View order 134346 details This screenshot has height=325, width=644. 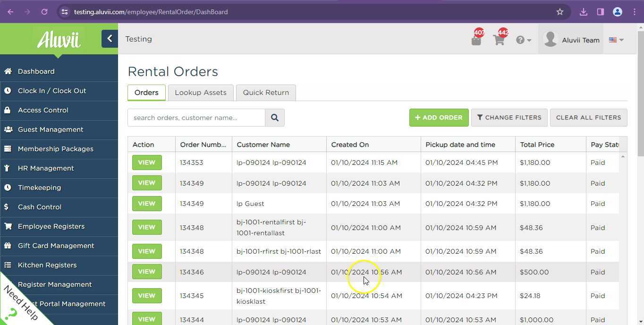click(x=146, y=272)
